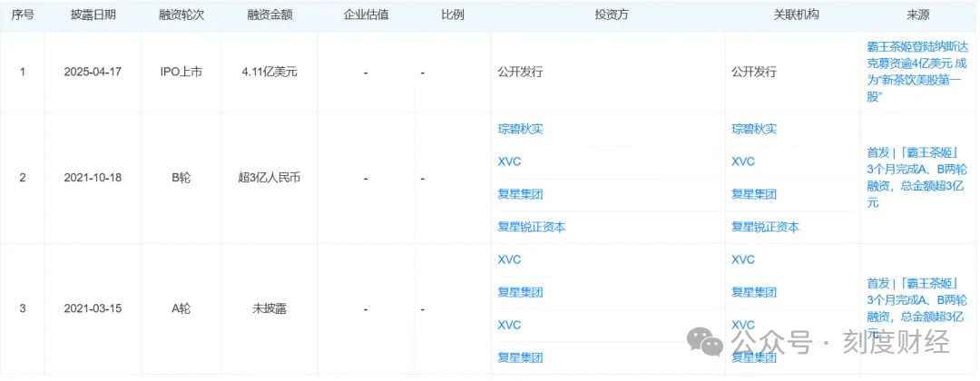
Task: Select the B轮 round cell
Action: (x=181, y=178)
